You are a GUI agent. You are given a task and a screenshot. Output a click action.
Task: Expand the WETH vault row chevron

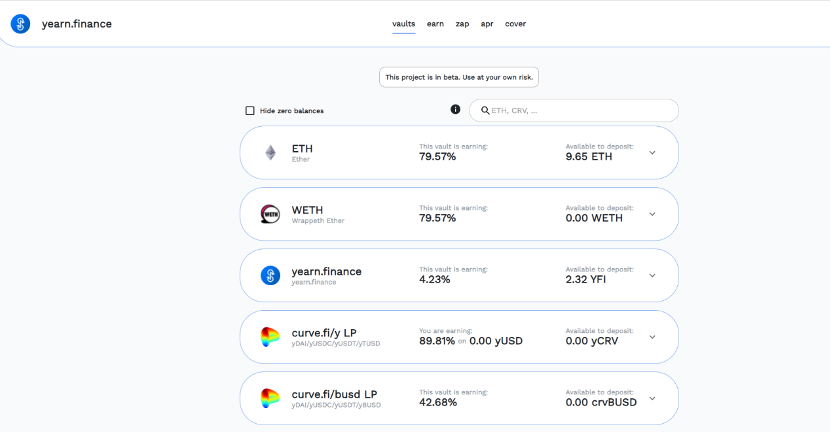point(652,214)
